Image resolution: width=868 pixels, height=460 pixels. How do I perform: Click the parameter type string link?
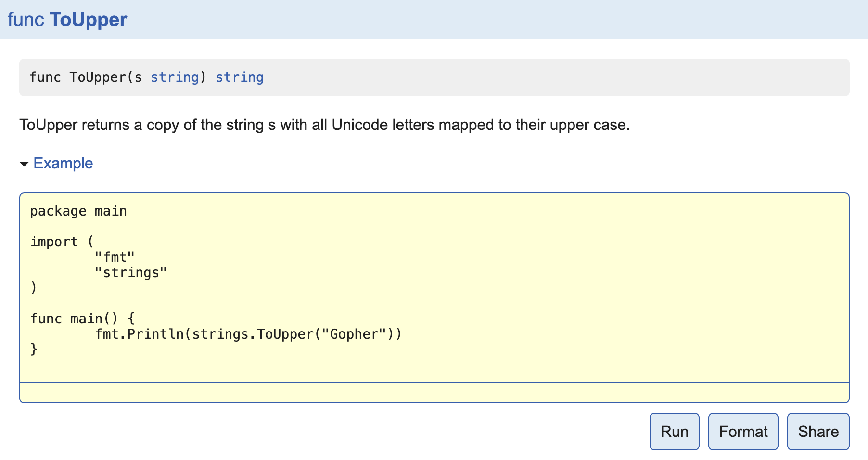coord(175,77)
